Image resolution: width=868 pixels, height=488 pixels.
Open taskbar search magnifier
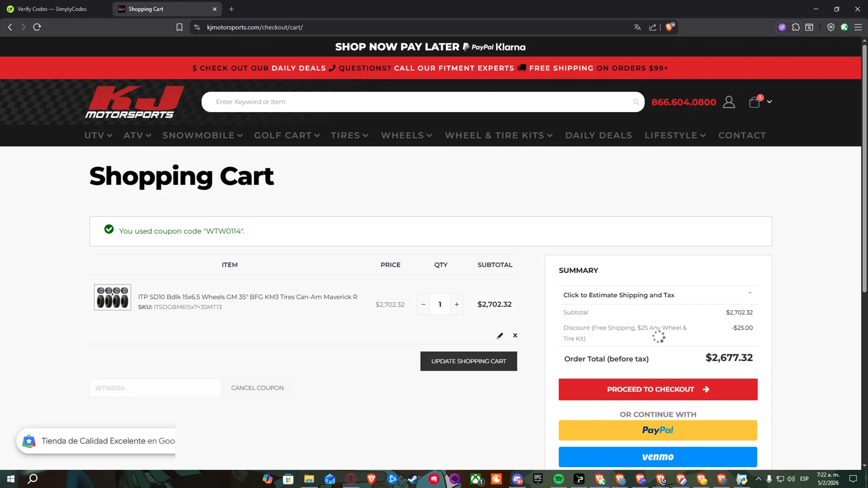[33, 479]
